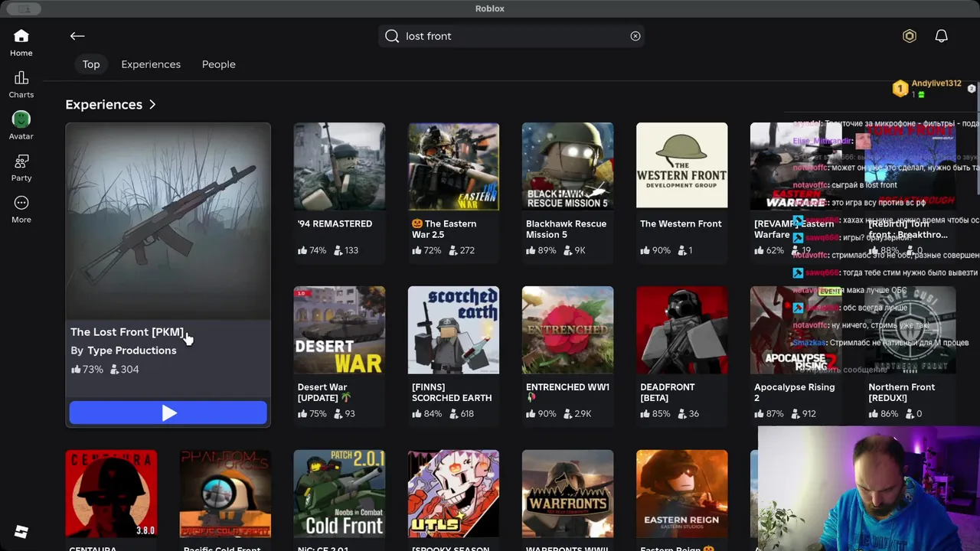Click The Western Front title text
This screenshot has height=551, width=980.
(681, 224)
